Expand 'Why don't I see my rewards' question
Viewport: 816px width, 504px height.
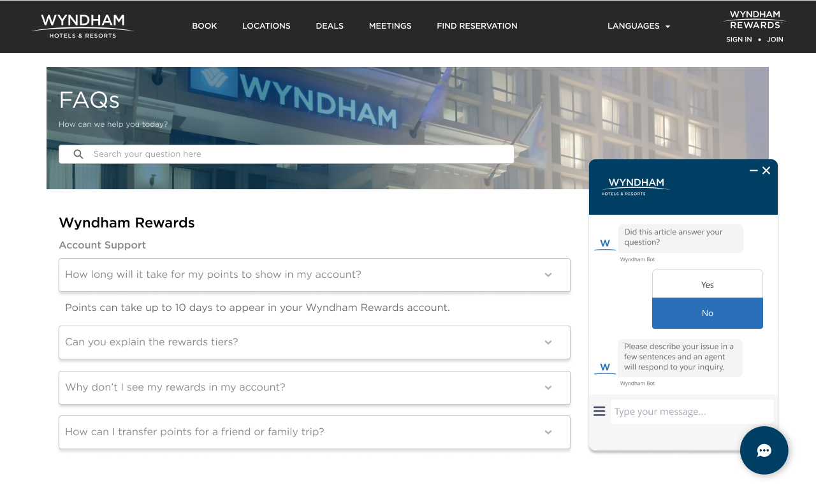(314, 387)
